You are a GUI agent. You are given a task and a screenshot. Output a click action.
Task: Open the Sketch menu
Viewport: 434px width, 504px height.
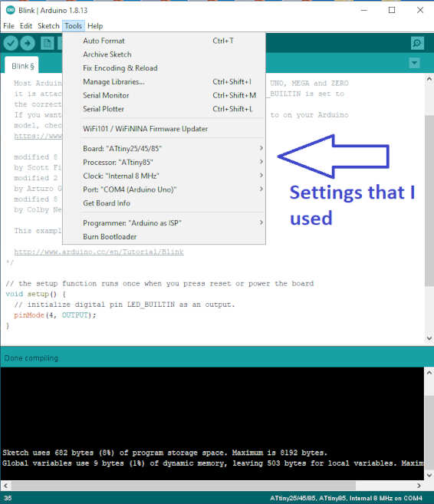(x=48, y=26)
